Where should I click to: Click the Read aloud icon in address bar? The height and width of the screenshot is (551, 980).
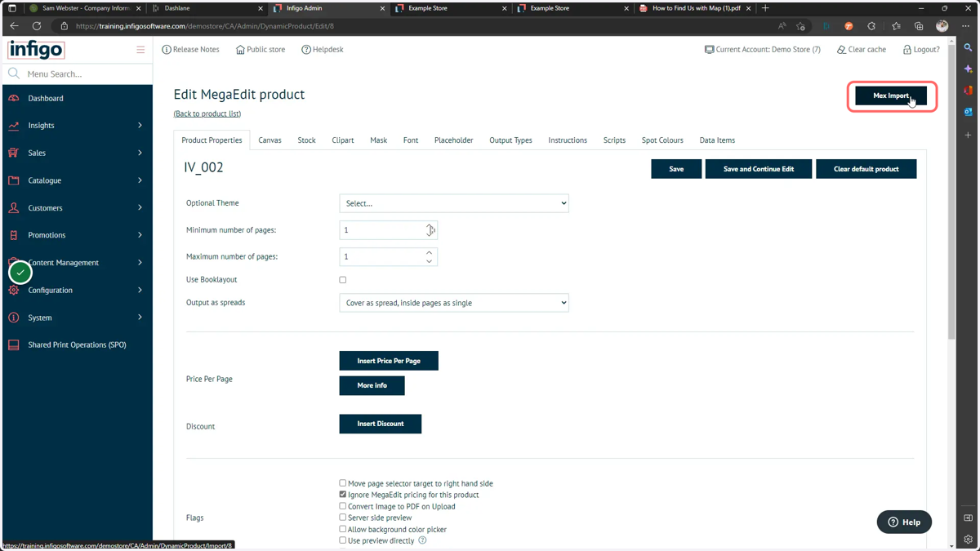782,26
